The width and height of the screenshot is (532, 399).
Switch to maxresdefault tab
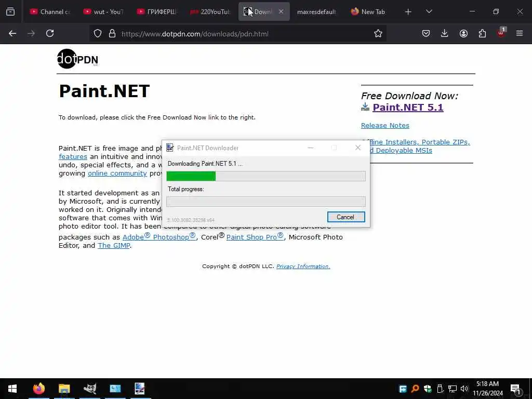(x=316, y=12)
